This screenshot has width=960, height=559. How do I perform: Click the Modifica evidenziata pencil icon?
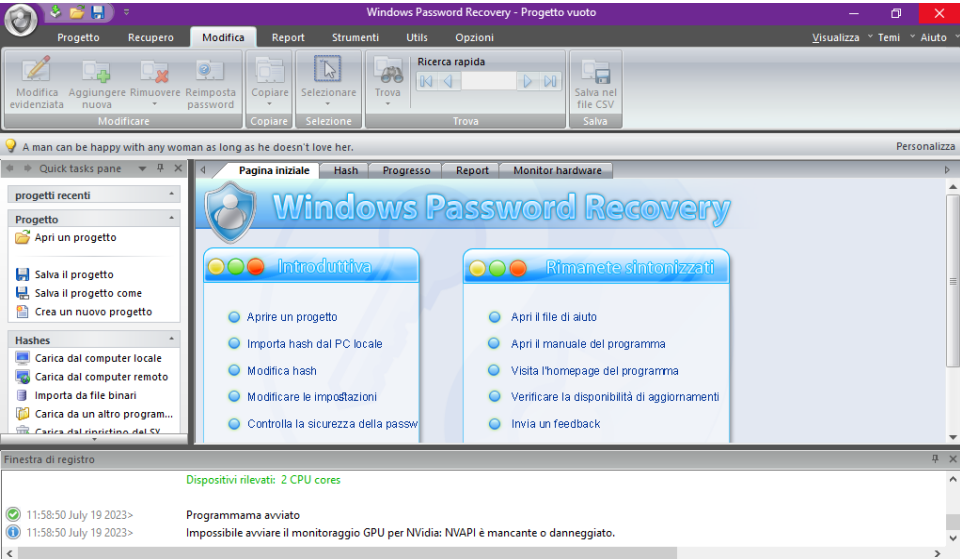point(36,69)
